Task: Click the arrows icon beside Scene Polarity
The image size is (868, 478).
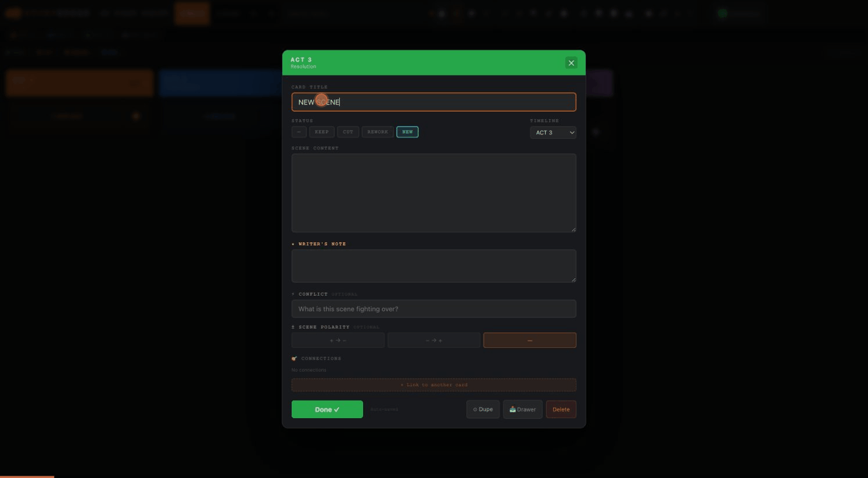Action: 293,327
